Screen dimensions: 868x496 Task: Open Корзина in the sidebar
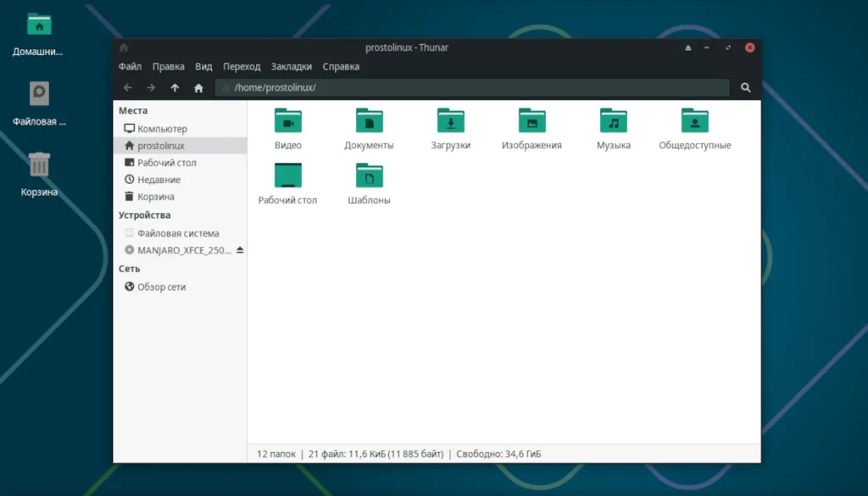[x=180, y=197]
